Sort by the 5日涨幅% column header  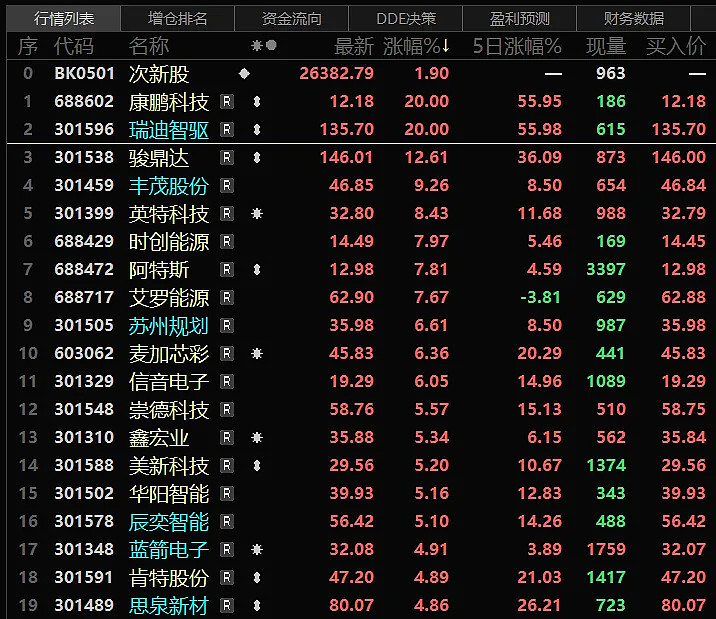tap(517, 46)
